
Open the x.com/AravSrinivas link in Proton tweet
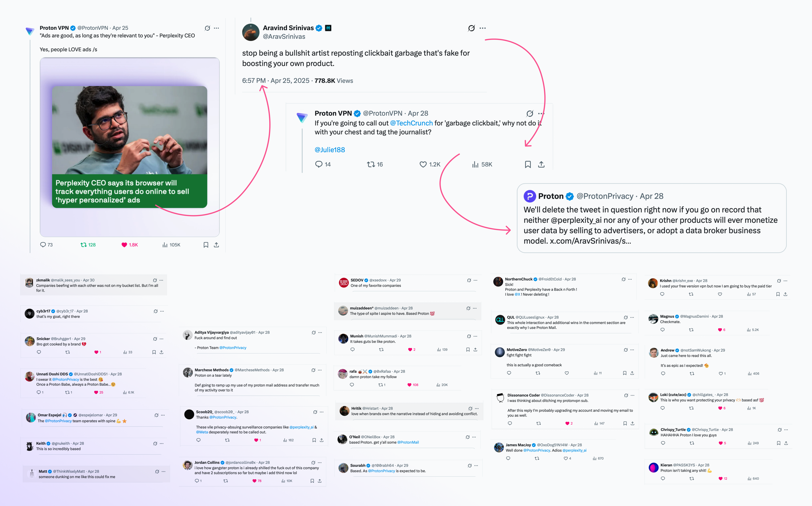590,241
